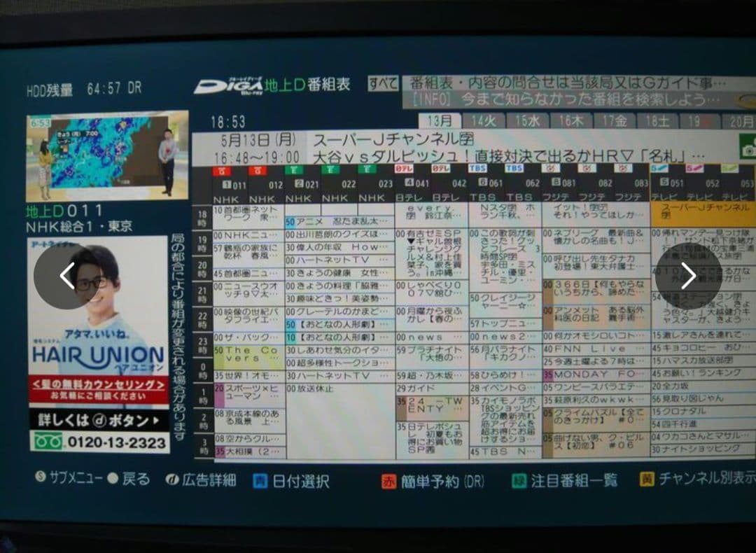This screenshot has height=553, width=756.
Task: Select the TBS channel 061 logo
Action: 477,169
